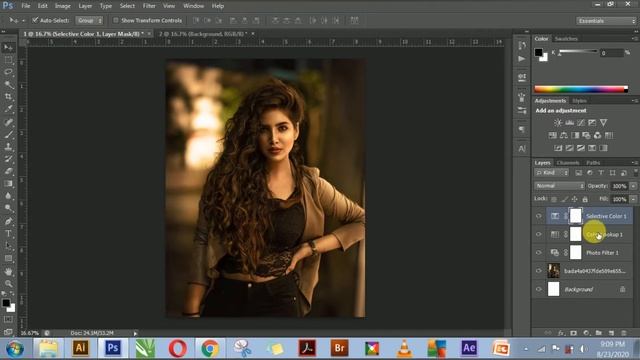Image resolution: width=640 pixels, height=360 pixels.
Task: Select the Rectangular Marquee tool
Action: click(x=8, y=60)
